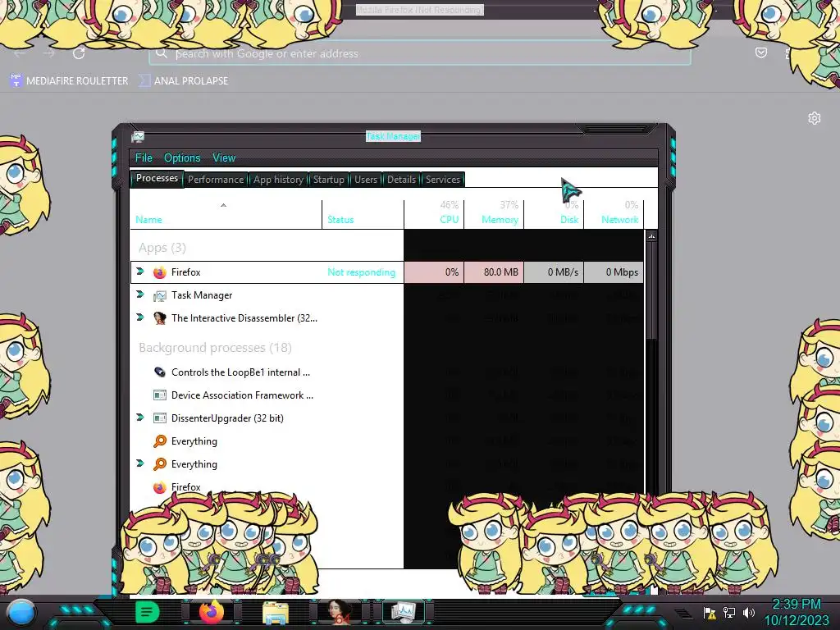The height and width of the screenshot is (630, 840).
Task: Expand the Task Manager process row
Action: (x=140, y=294)
